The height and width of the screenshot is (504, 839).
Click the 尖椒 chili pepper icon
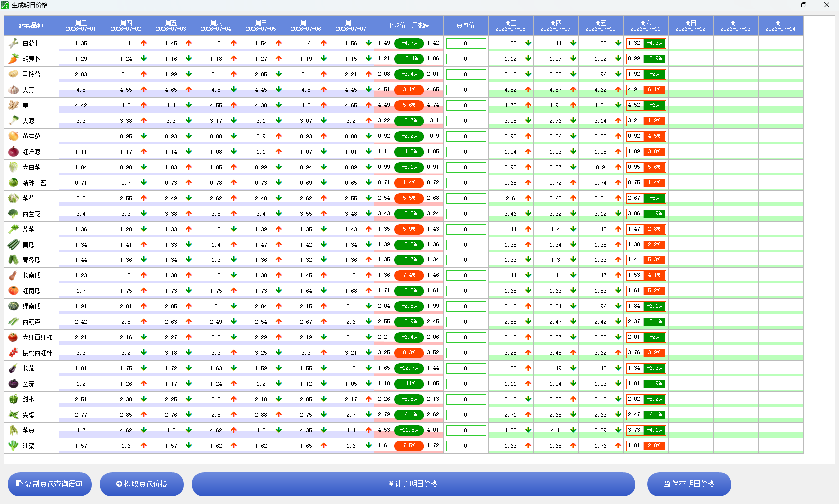click(x=13, y=415)
